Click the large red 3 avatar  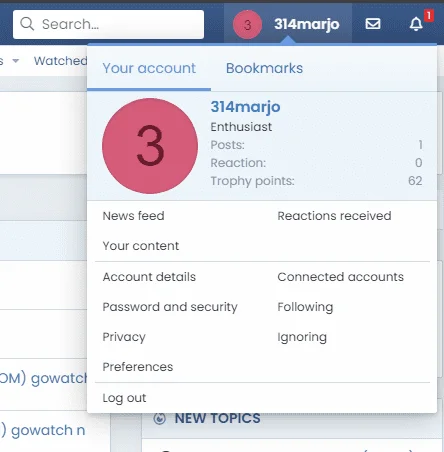point(150,146)
